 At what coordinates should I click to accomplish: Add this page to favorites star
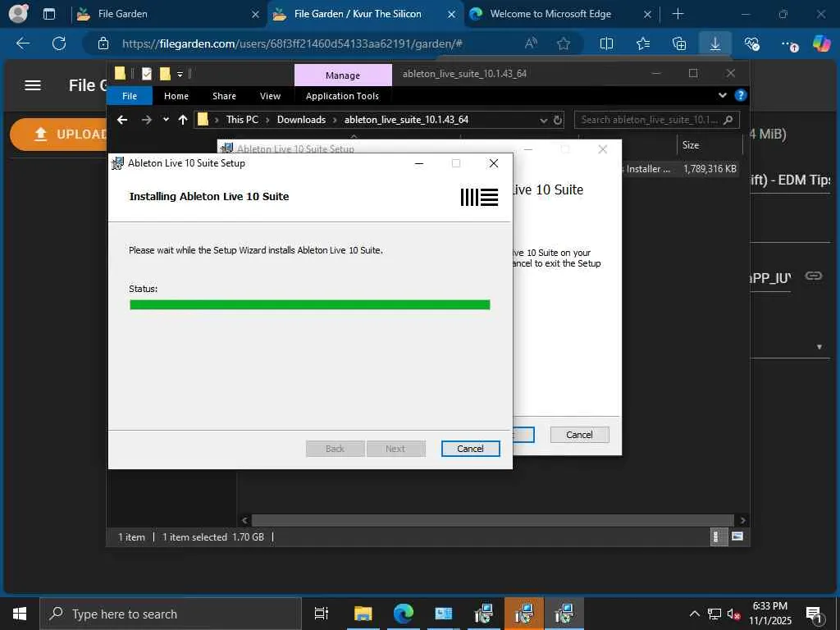[x=563, y=43]
